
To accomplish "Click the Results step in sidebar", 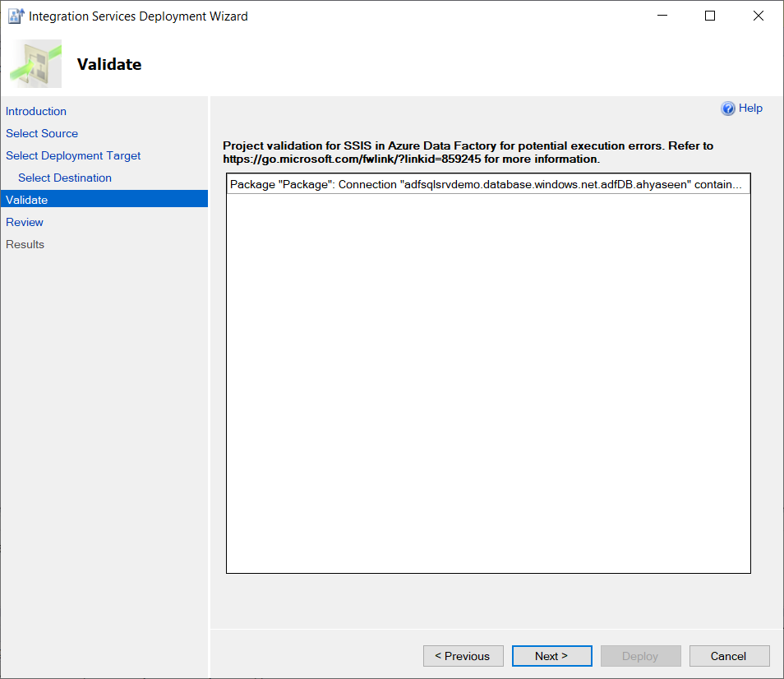I will coord(25,244).
